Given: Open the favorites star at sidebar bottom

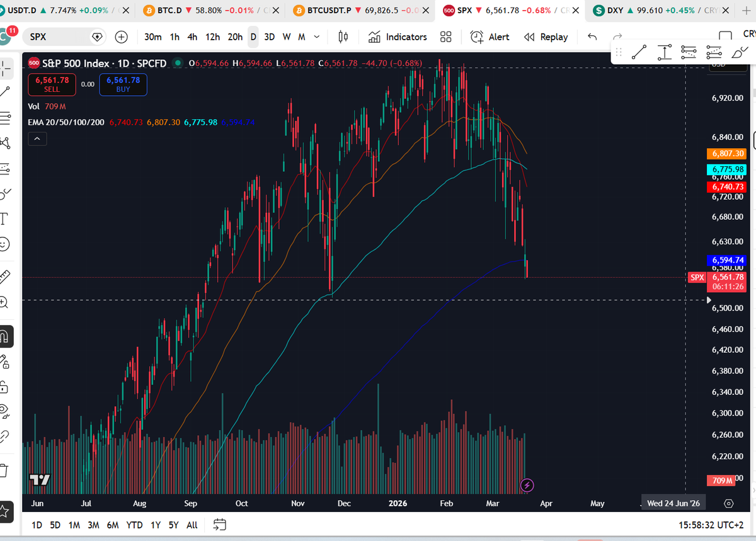Looking at the screenshot, I should (x=5, y=511).
